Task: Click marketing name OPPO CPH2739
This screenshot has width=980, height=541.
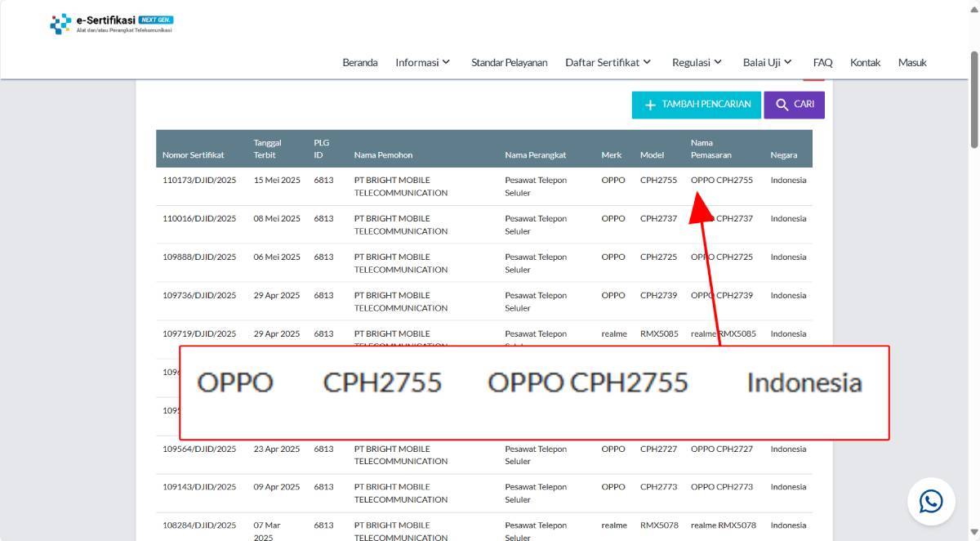Action: pos(722,295)
